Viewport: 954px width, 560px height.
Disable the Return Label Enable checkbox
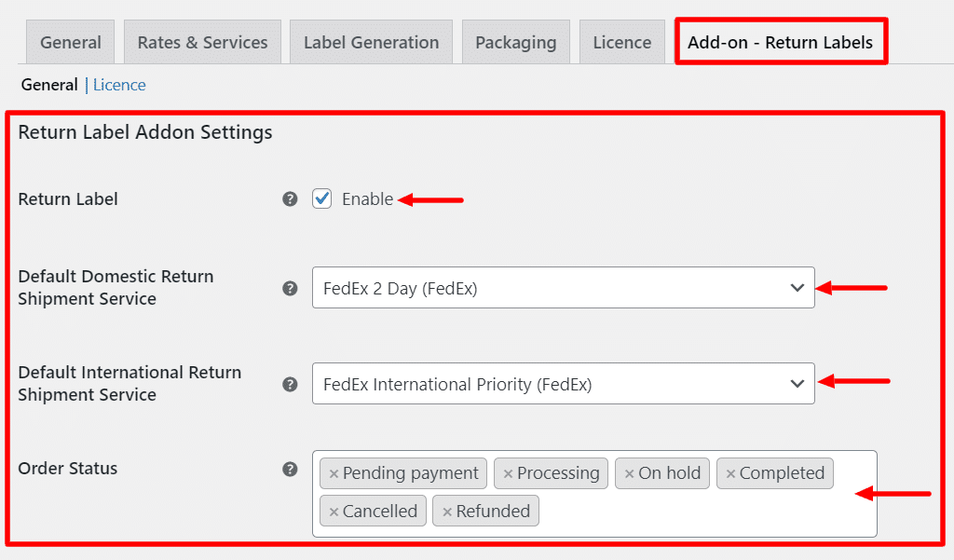pos(321,198)
